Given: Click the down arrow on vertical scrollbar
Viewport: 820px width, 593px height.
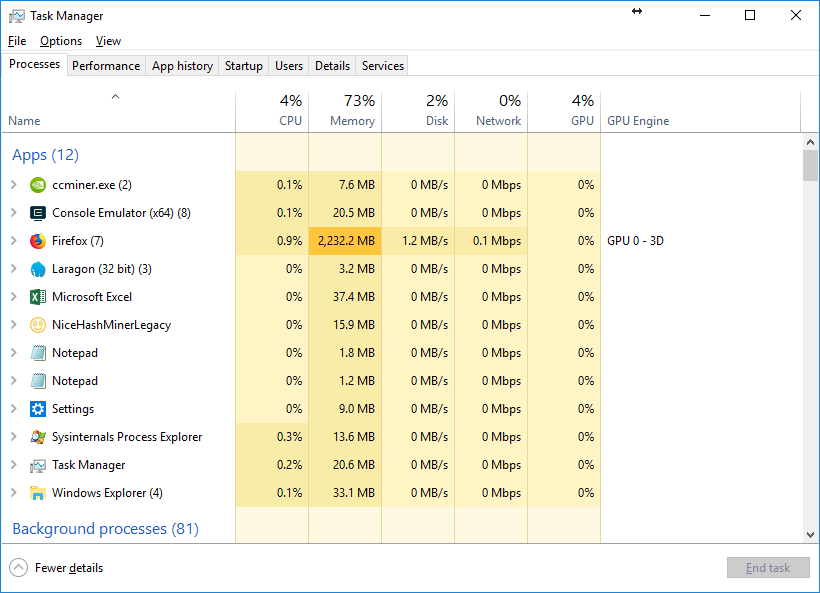Looking at the screenshot, I should pyautogui.click(x=810, y=536).
